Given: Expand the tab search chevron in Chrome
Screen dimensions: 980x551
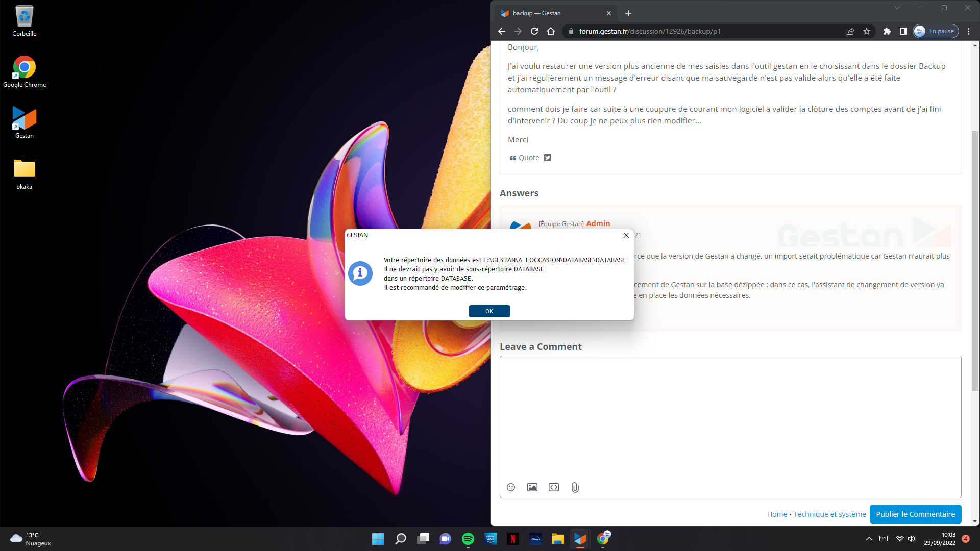Looking at the screenshot, I should (897, 8).
